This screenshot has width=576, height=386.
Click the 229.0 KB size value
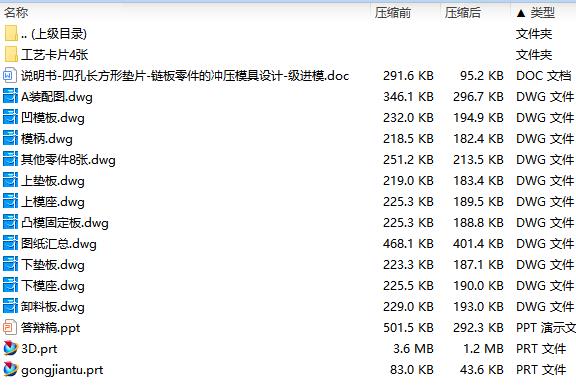tap(408, 306)
